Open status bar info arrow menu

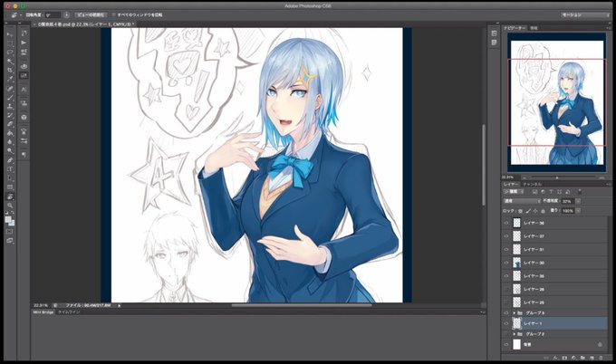click(119, 305)
